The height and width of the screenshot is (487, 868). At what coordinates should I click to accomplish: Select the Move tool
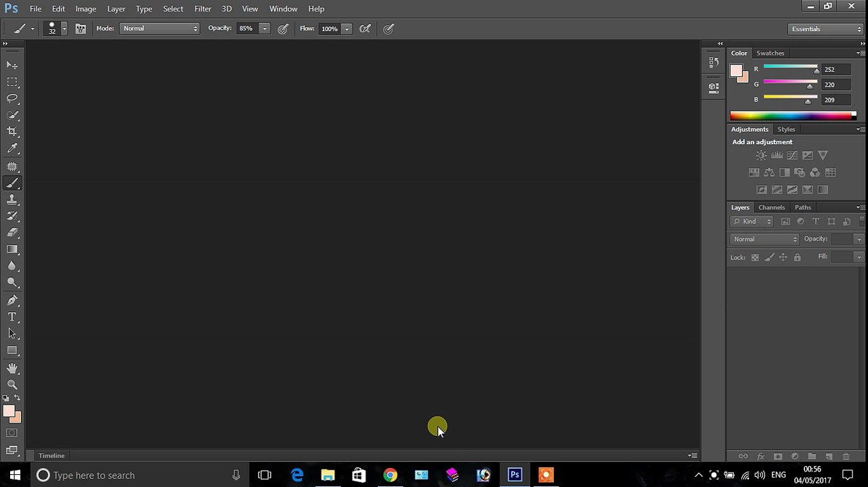[12, 65]
